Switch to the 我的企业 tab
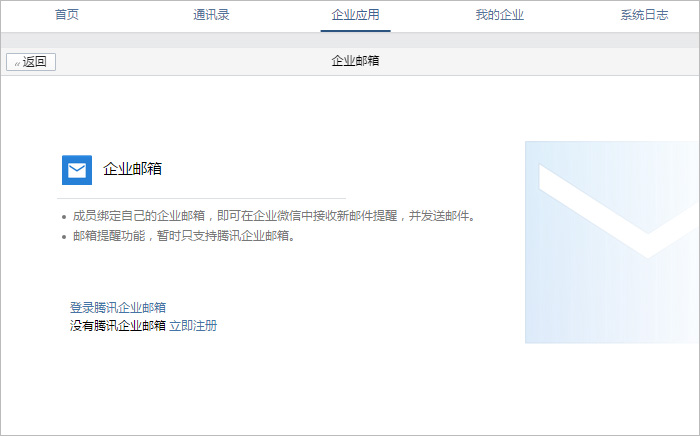Viewport: 700px width, 436px height. (499, 15)
